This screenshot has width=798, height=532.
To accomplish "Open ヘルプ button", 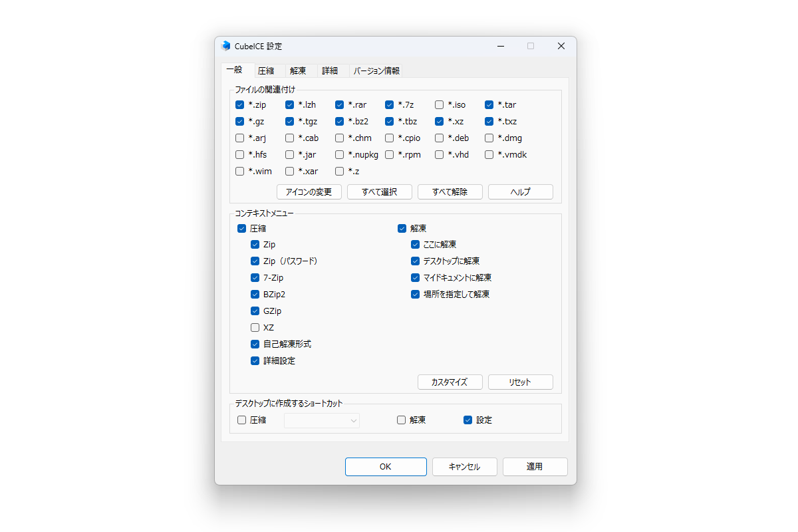I will click(521, 192).
